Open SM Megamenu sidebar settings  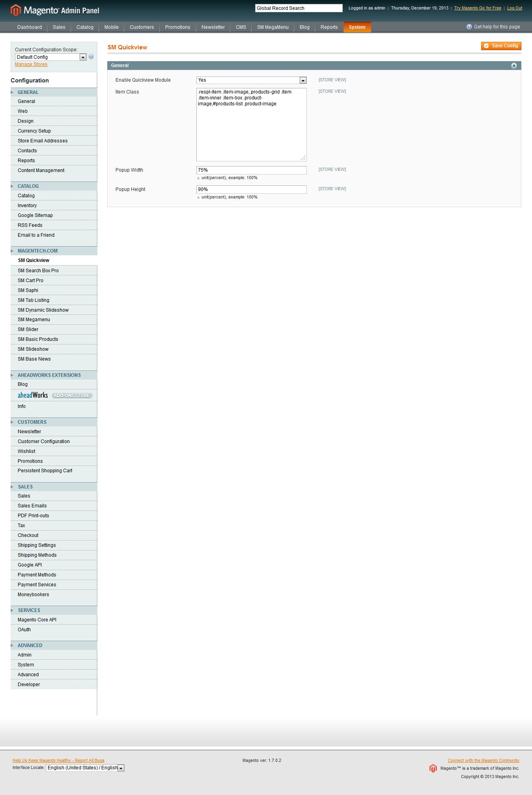pyautogui.click(x=54, y=320)
